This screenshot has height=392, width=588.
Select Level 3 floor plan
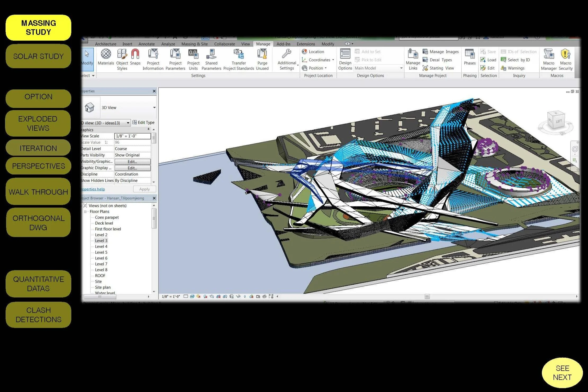coord(101,241)
